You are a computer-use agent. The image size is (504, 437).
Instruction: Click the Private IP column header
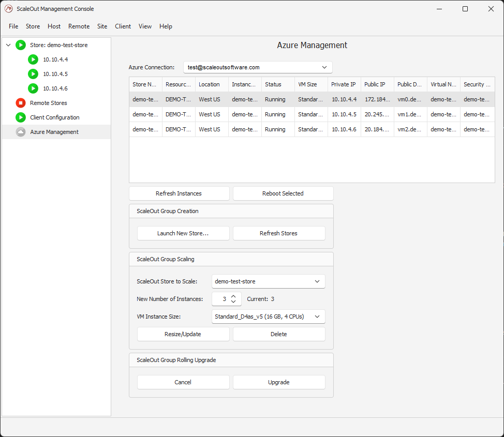[344, 84]
